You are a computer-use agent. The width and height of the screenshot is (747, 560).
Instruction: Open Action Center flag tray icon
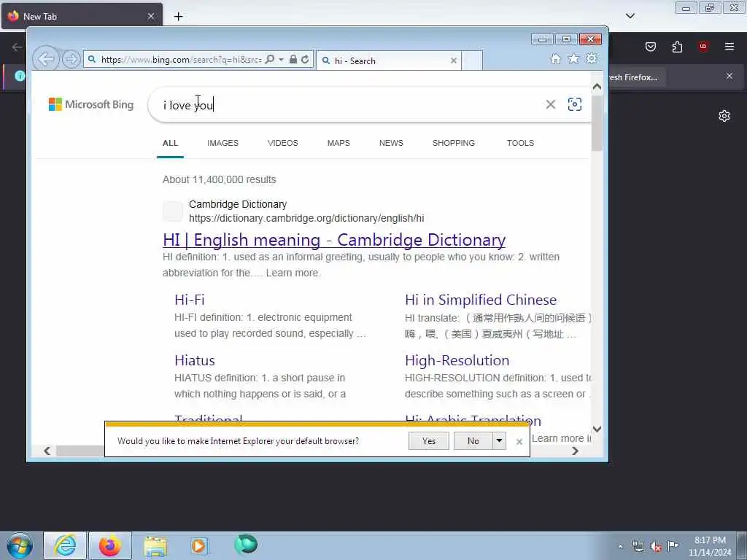click(x=673, y=545)
